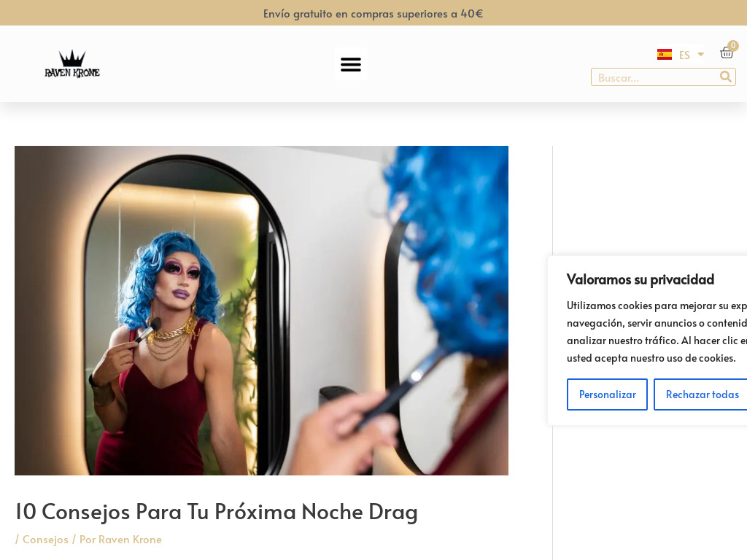Visit the Raven Krone author page

tap(131, 539)
